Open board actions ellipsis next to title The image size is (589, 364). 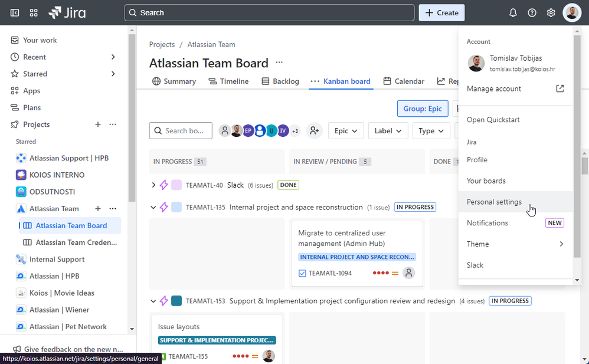279,63
